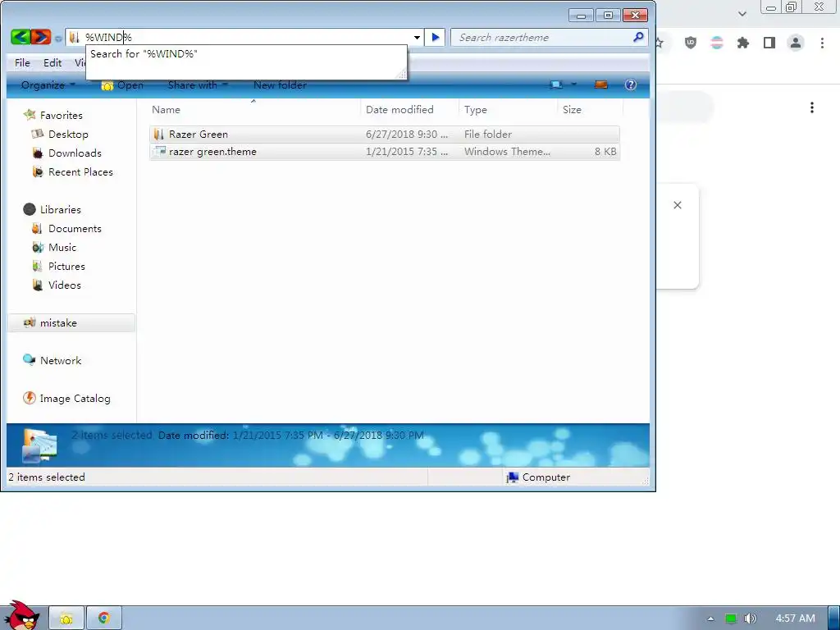Sort by the Type column header
The width and height of the screenshot is (840, 630).
(509, 109)
